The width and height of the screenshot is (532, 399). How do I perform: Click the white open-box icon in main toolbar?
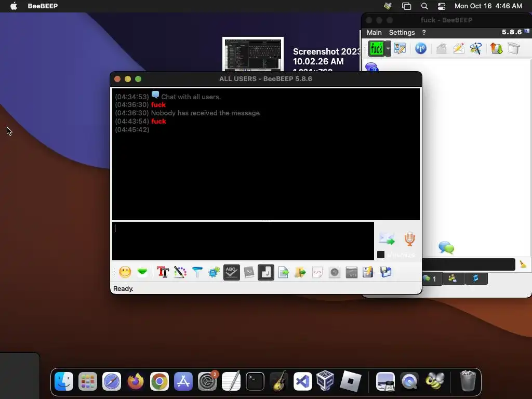coord(514,48)
